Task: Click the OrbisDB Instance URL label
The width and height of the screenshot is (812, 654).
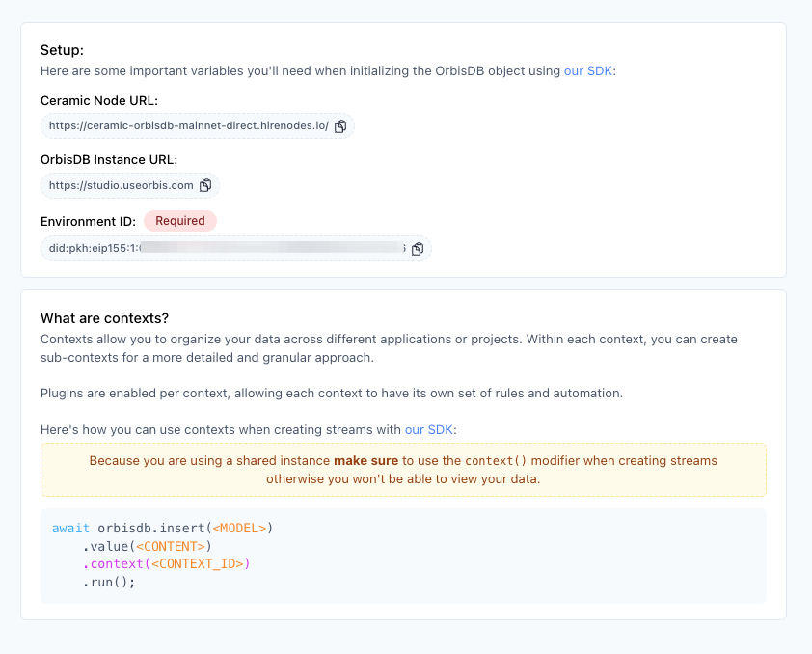Action: (x=109, y=159)
